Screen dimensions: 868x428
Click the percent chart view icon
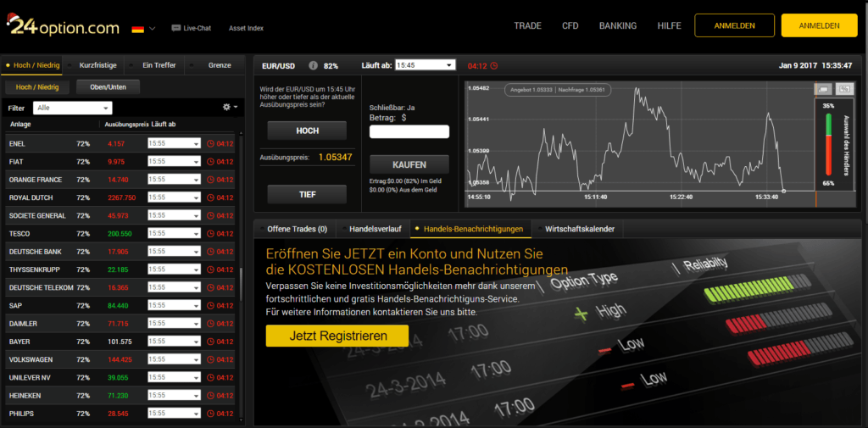pos(844,89)
